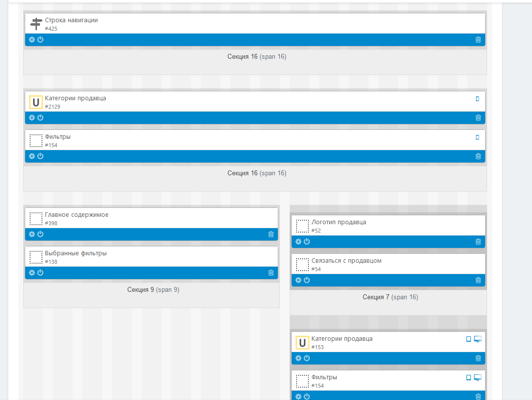Viewport: 532px width, 400px height.
Task: Click the U icon of Категории продавца #2129
Action: click(36, 102)
